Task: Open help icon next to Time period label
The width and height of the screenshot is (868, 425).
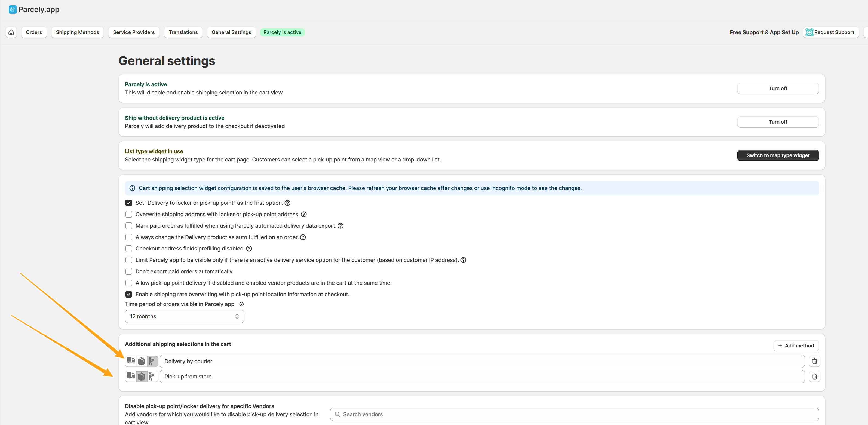Action: point(241,304)
